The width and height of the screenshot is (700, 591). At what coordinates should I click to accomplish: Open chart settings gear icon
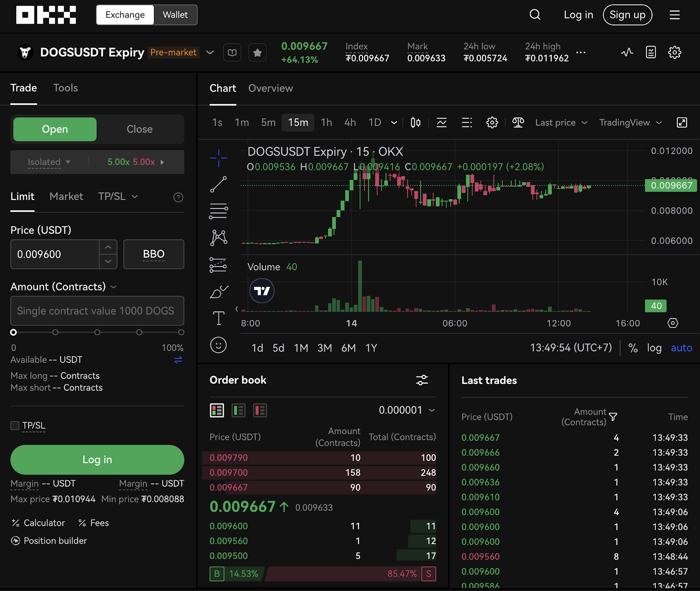point(492,123)
